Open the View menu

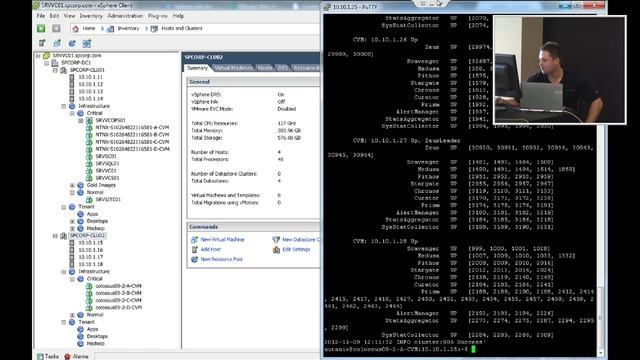click(x=69, y=16)
